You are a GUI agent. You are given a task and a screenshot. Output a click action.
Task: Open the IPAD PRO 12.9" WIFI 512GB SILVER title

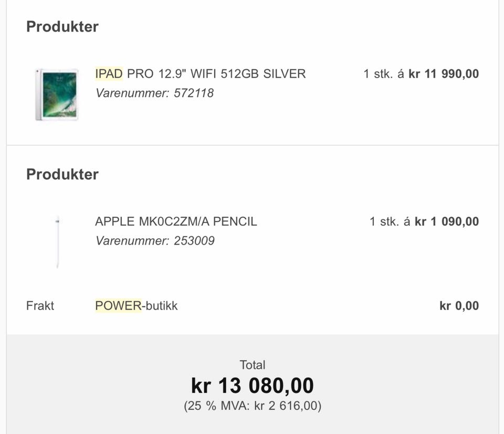click(200, 74)
